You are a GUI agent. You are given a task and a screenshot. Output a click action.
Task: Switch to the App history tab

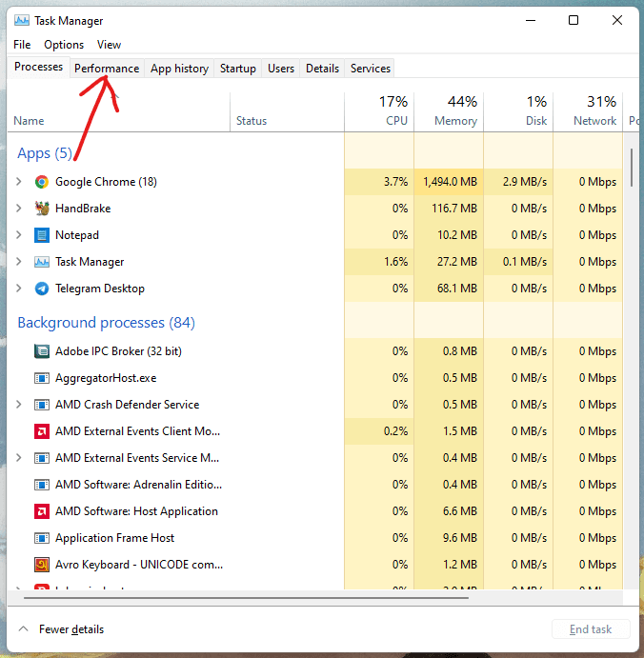[179, 69]
